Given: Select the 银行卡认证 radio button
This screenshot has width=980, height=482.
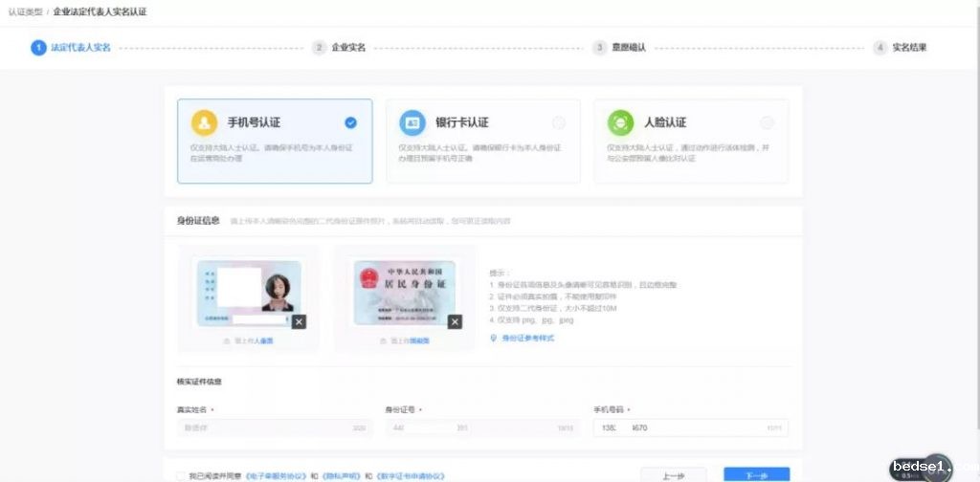Looking at the screenshot, I should pos(559,122).
